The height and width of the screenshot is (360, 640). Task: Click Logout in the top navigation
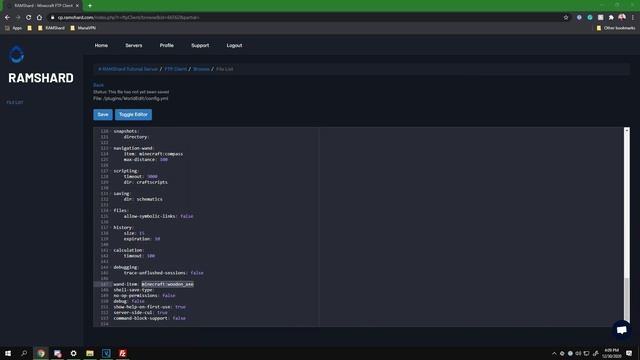(234, 45)
